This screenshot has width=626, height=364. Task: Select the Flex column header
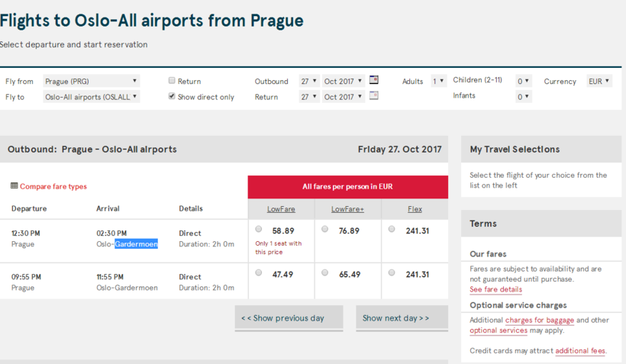pyautogui.click(x=415, y=209)
